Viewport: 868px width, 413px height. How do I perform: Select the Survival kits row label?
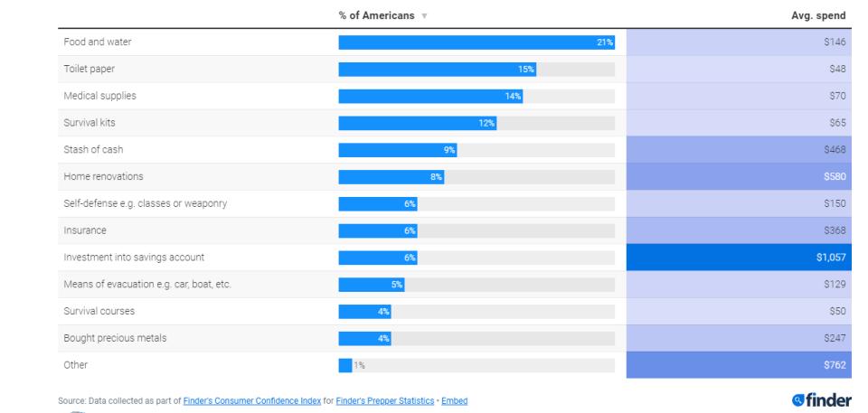click(87, 123)
